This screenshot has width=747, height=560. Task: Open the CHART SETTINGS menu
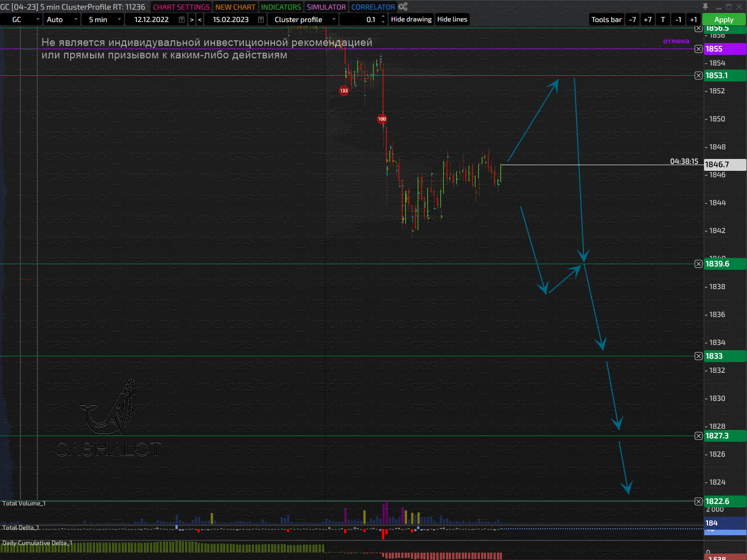(181, 7)
